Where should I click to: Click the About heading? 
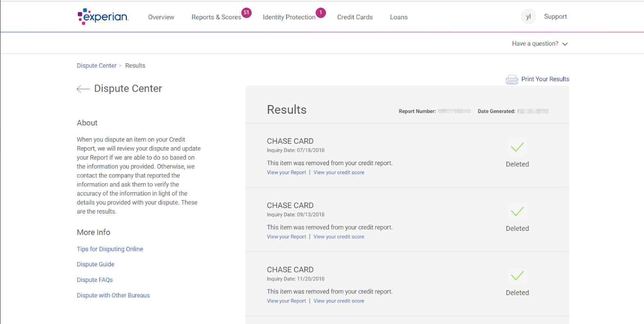[87, 123]
